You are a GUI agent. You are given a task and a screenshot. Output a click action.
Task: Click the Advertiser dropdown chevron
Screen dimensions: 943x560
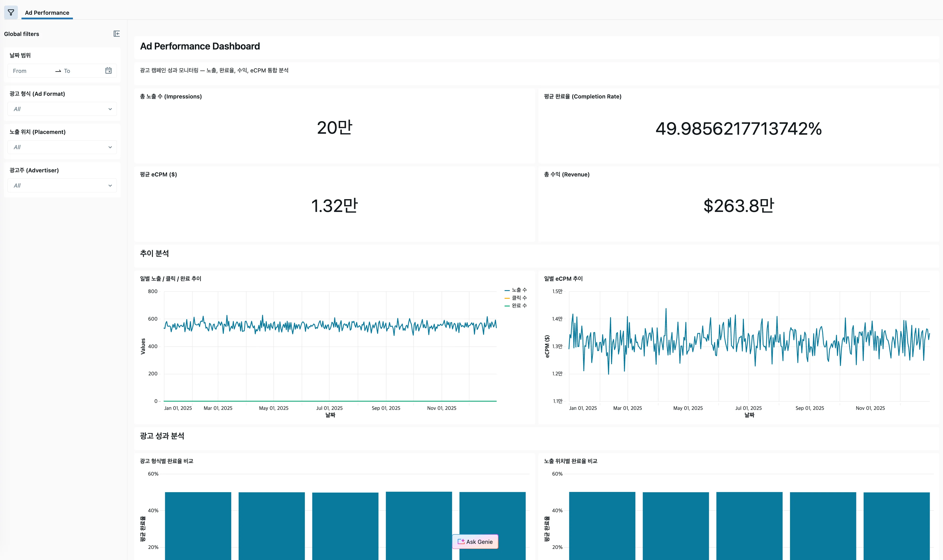[x=110, y=186]
